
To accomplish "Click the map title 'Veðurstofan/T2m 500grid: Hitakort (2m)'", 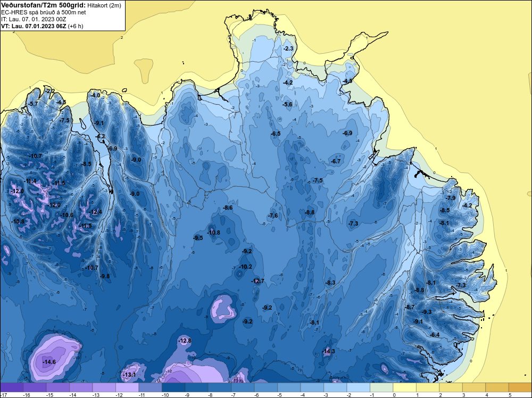I will point(61,5).
